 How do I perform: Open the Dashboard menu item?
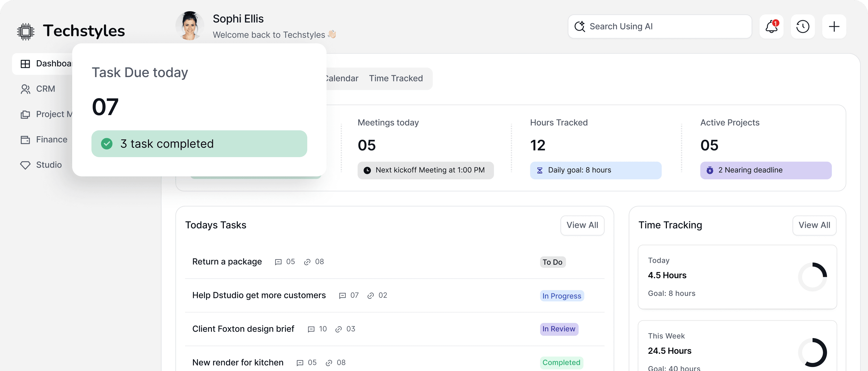(42, 64)
